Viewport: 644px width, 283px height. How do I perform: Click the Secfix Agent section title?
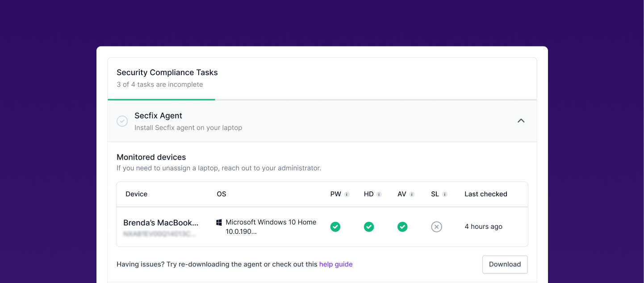[x=158, y=116]
